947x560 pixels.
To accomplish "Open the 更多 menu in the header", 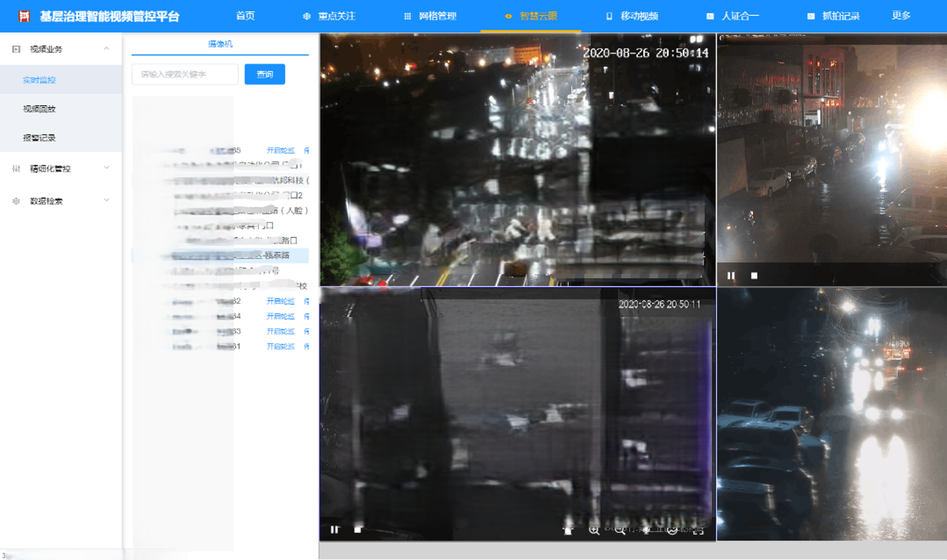I will point(901,16).
